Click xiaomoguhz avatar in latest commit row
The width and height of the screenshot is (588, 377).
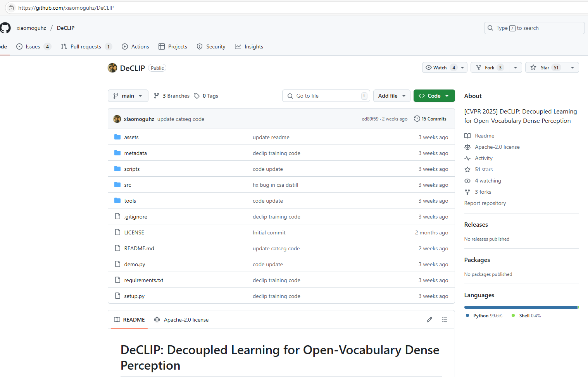(x=117, y=119)
